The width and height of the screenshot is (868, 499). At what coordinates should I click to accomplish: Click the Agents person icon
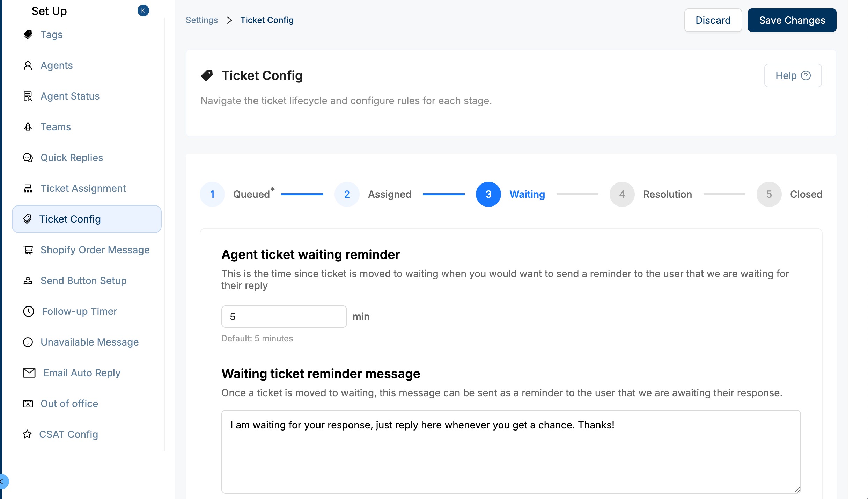coord(28,65)
